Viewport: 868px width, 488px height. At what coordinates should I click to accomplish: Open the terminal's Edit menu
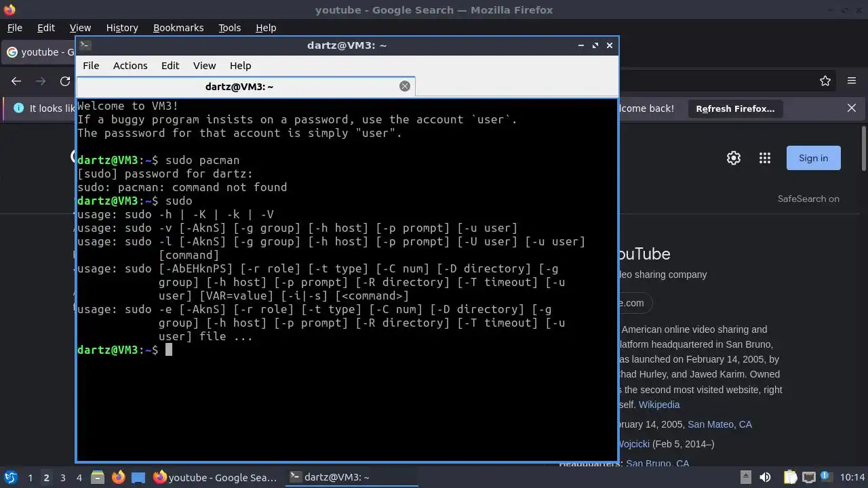(x=170, y=66)
